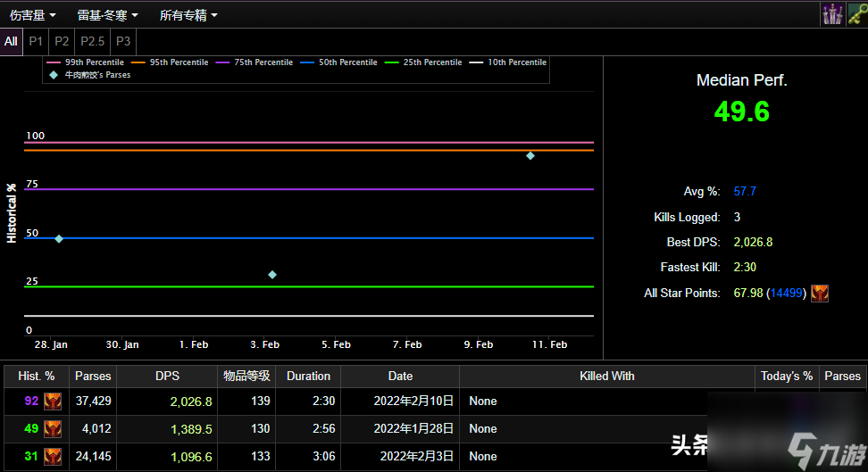
Task: Click the chart parse marker near 3 Feb
Action: click(x=272, y=275)
